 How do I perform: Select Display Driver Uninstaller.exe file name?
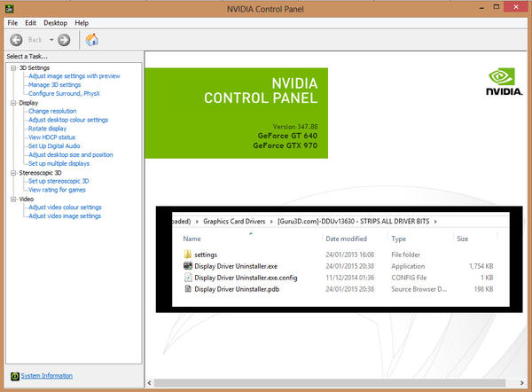tap(236, 266)
